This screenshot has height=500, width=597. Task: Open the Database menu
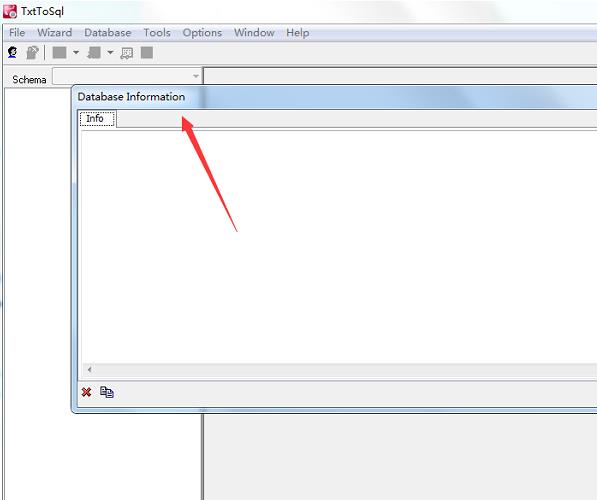(108, 33)
